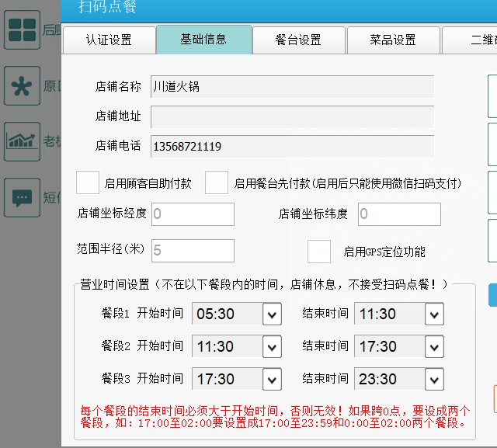497x448 pixels.
Task: Expand 餐段1 end time dropdown
Action: [x=435, y=314]
